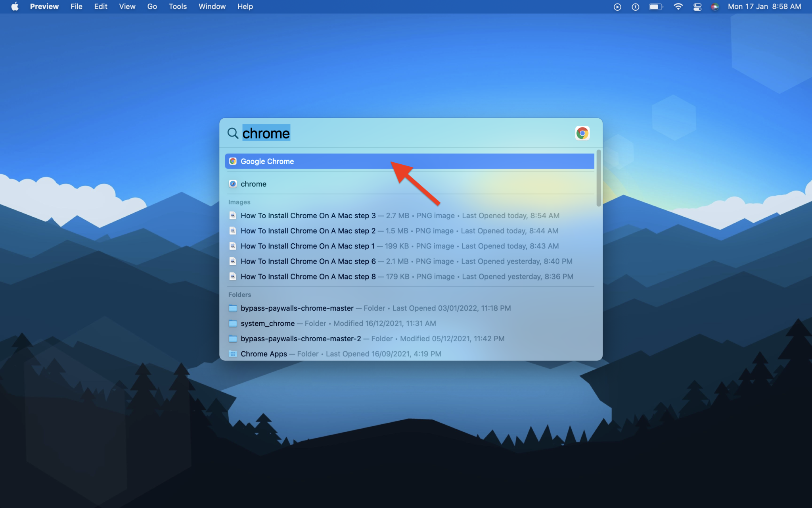Click the Chrome logo beside Google Chrome result
Viewport: 812px width, 508px height.
[233, 161]
